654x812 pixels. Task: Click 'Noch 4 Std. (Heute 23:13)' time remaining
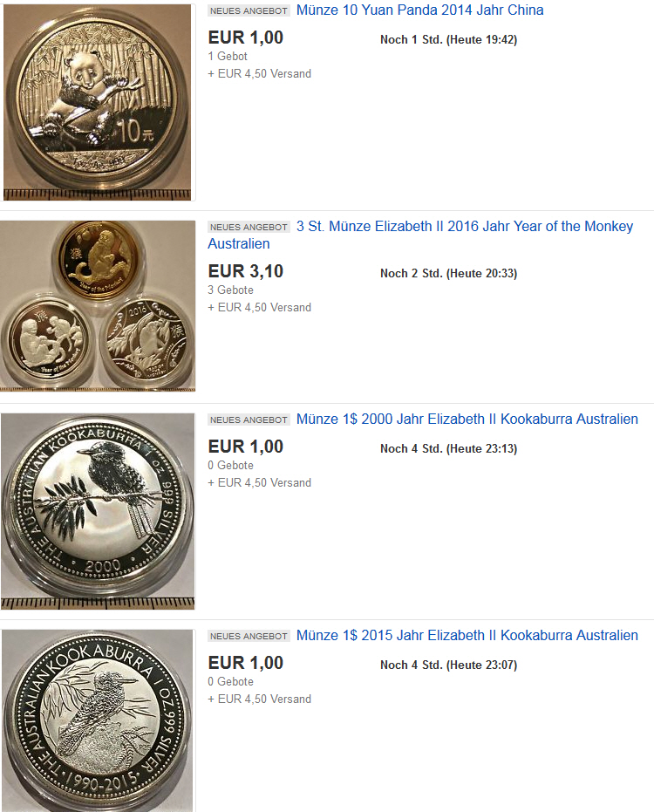point(448,449)
